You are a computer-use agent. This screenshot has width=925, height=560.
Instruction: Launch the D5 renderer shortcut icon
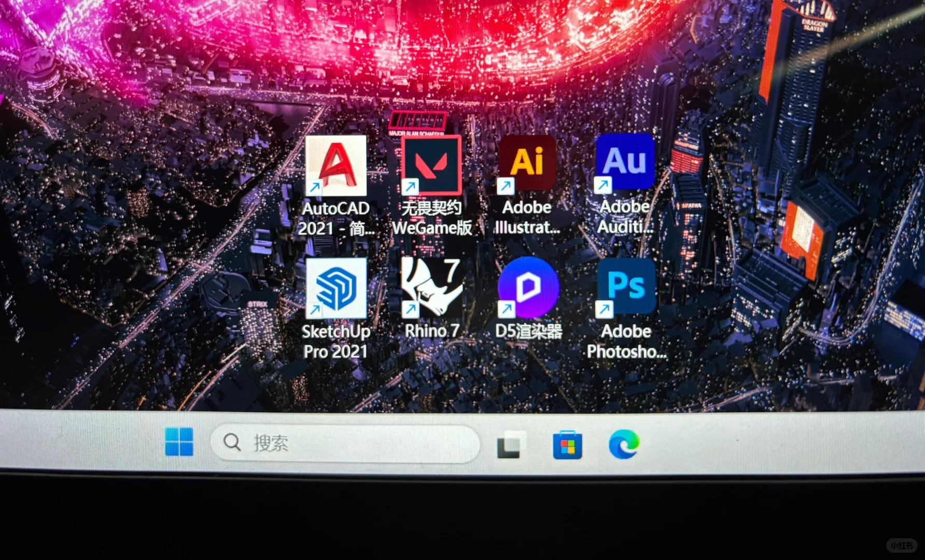coord(528,287)
